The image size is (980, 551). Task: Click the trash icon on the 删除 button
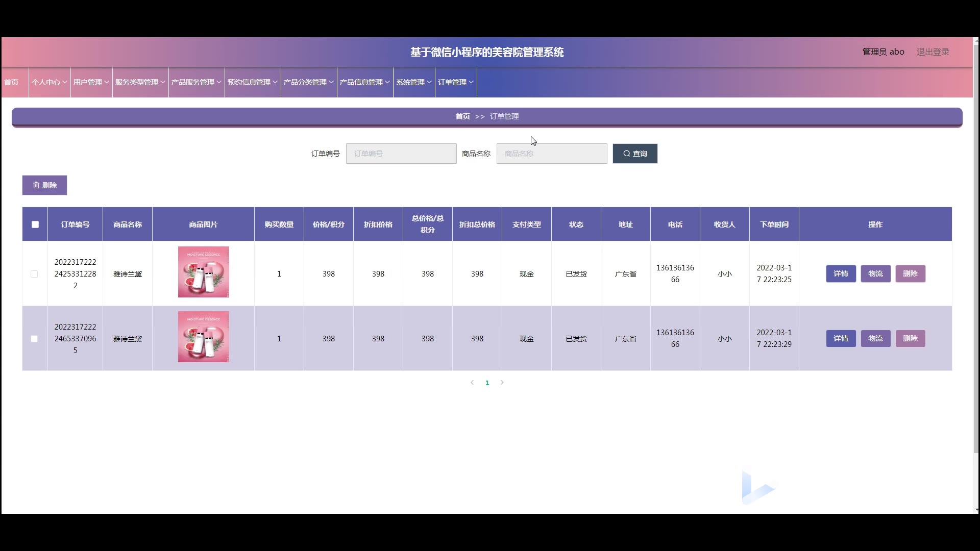click(x=36, y=185)
